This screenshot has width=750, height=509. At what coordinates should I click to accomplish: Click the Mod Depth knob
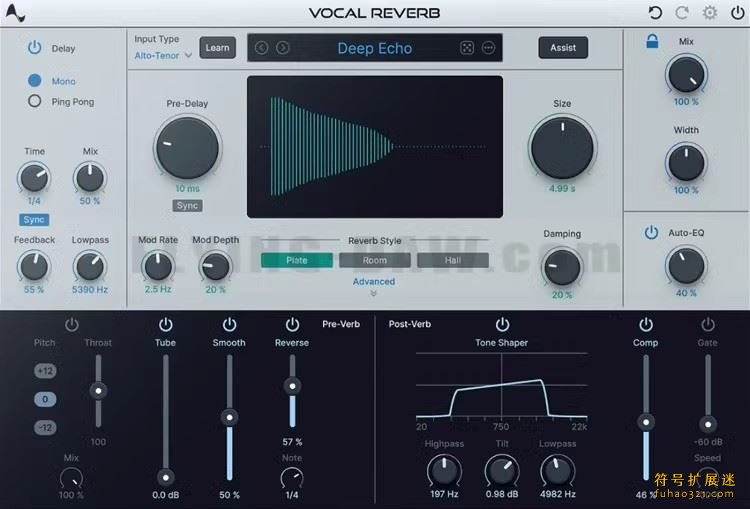click(215, 266)
